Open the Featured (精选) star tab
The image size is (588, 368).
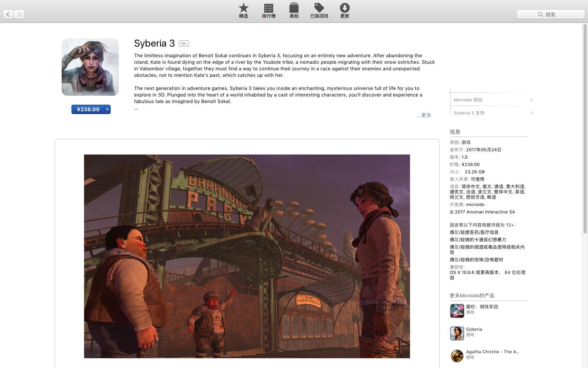click(243, 11)
